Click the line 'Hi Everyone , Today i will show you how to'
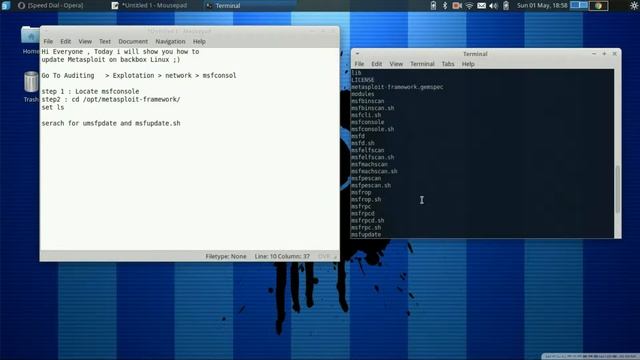Viewport: 640px width, 360px height. [120, 51]
